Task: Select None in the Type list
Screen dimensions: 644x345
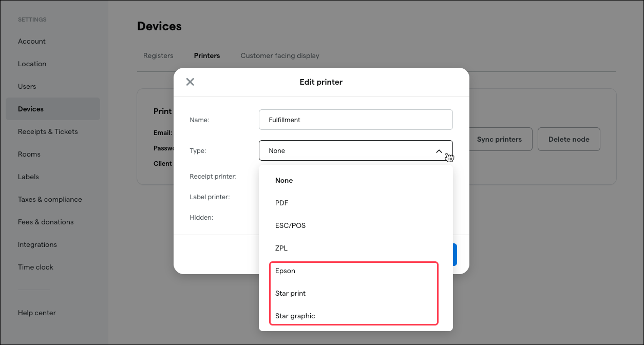Action: tap(356, 180)
